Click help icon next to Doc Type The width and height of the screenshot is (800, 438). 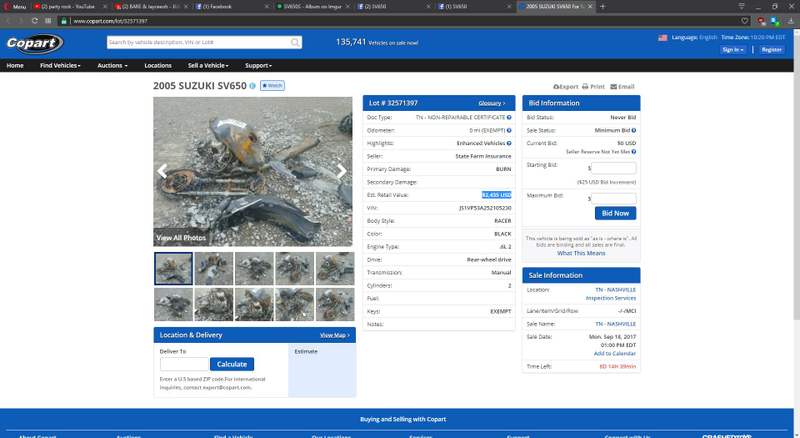point(509,117)
